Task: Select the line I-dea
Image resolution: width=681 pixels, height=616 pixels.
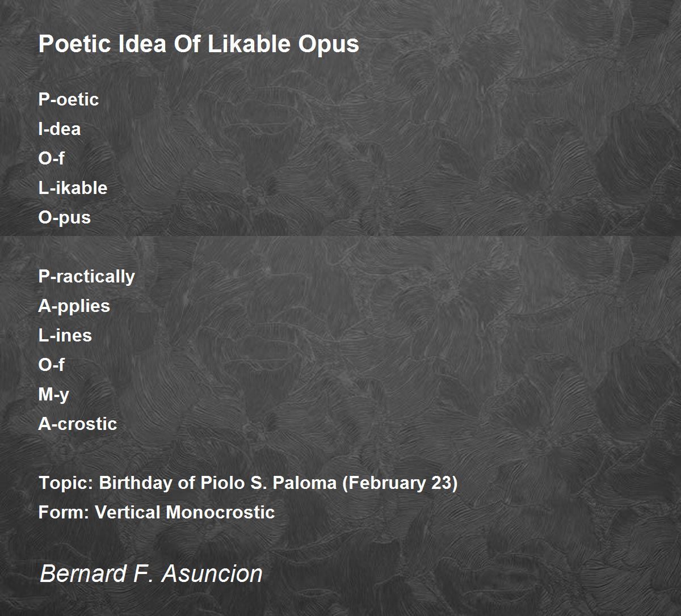Action: (x=60, y=129)
